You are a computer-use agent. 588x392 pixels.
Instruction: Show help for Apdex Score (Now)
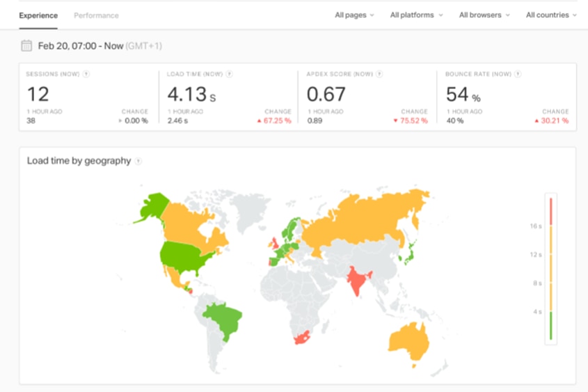coord(379,74)
